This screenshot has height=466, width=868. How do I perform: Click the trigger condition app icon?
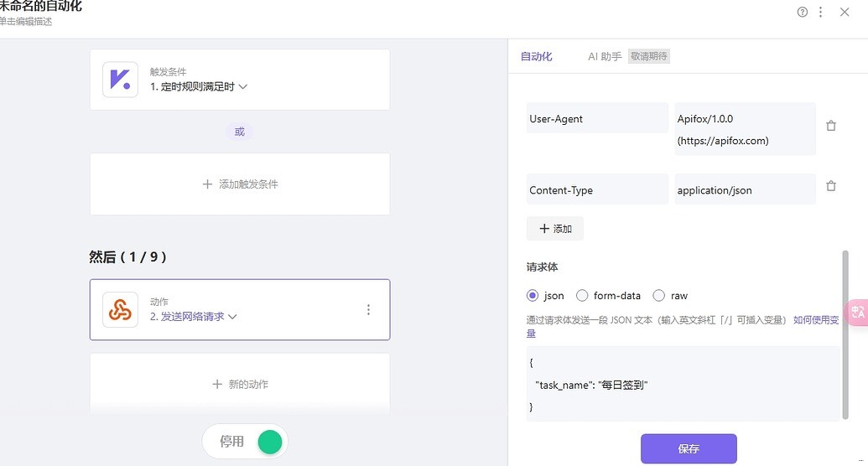click(120, 80)
